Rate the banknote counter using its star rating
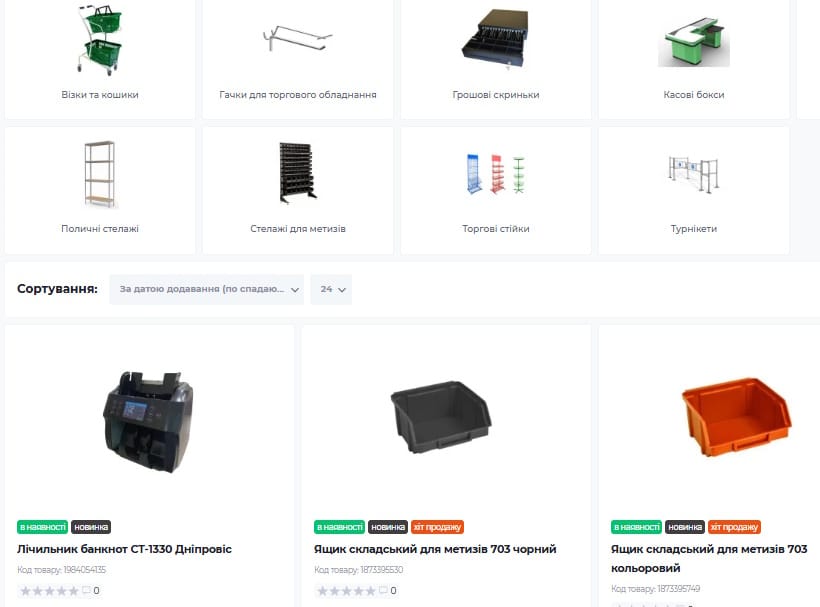820x607 pixels. pyautogui.click(x=49, y=591)
